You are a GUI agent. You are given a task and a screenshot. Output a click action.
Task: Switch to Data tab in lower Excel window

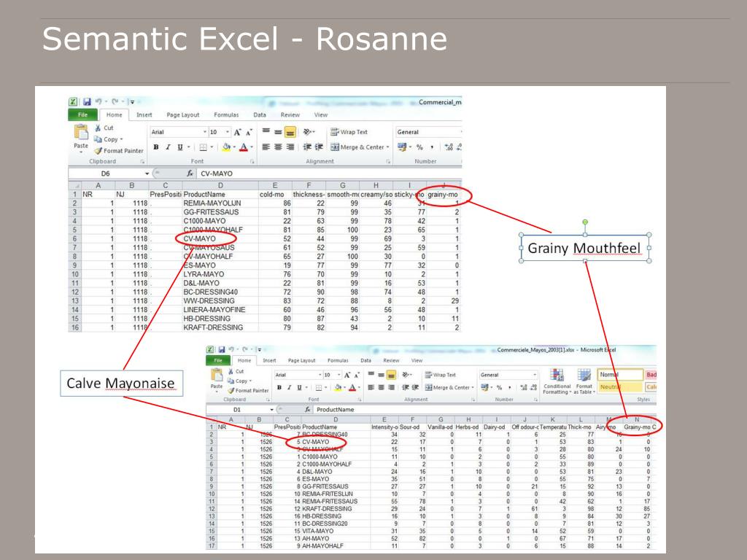(366, 360)
